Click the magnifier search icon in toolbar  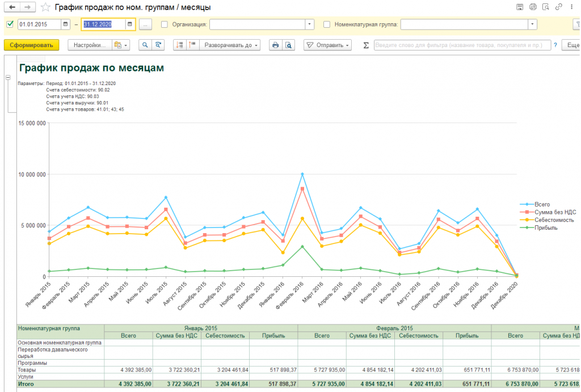tap(145, 45)
